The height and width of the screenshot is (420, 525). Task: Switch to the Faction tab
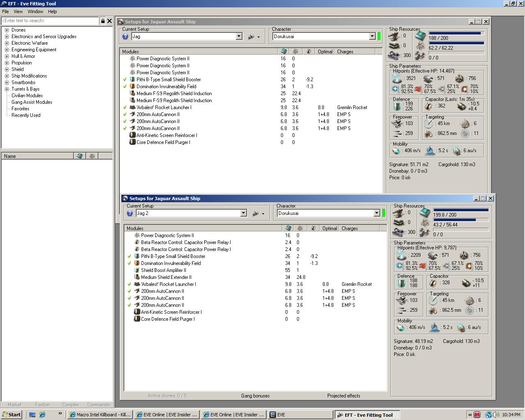point(42,405)
